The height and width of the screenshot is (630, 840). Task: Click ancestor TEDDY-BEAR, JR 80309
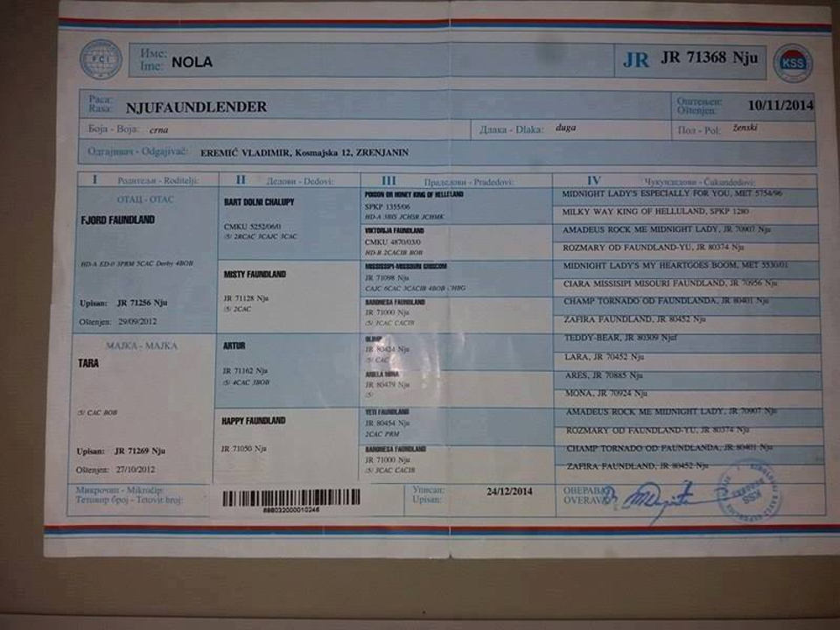coord(621,338)
